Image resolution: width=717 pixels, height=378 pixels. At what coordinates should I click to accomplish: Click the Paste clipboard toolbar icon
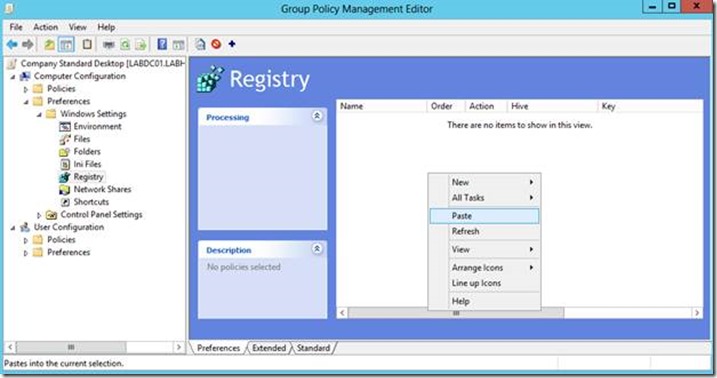tap(87, 44)
